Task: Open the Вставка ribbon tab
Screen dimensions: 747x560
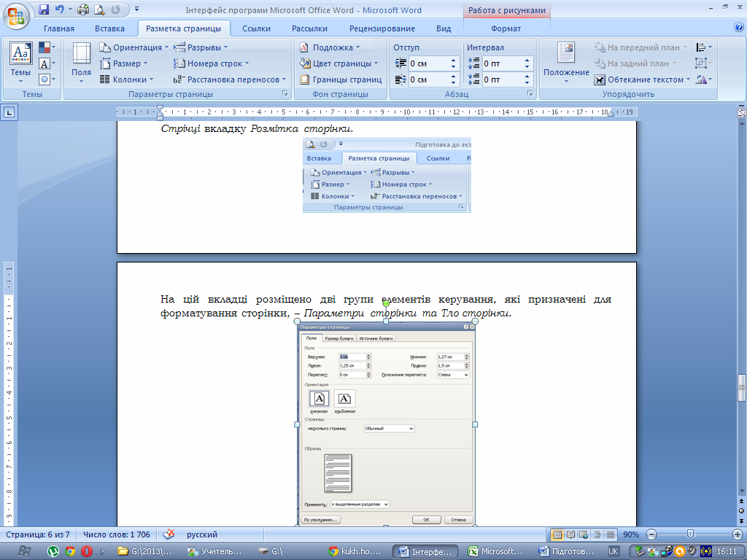Action: click(x=109, y=28)
